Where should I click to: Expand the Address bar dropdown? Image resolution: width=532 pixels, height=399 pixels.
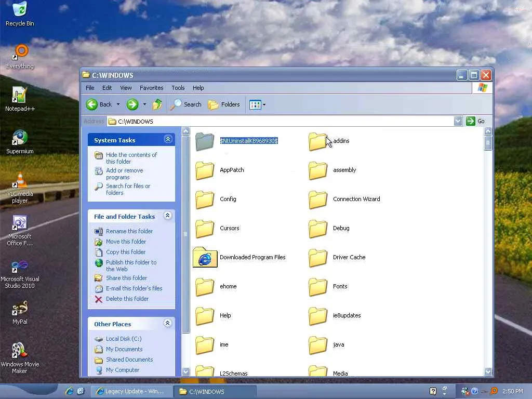[458, 121]
